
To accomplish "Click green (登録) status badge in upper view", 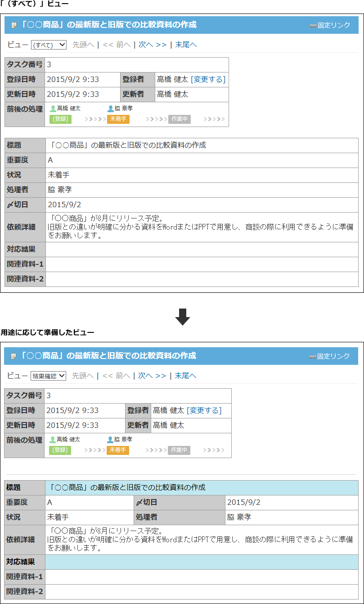I will click(60, 119).
